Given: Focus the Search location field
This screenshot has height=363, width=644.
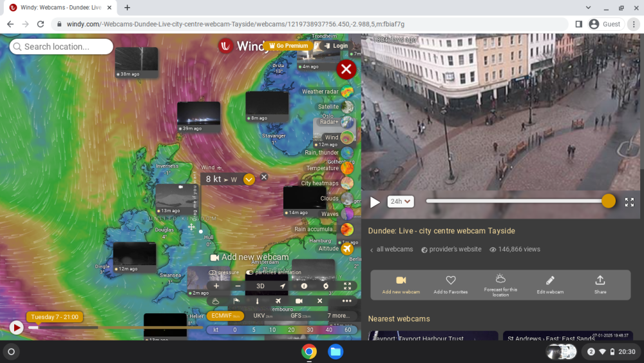Looking at the screenshot, I should click(61, 46).
